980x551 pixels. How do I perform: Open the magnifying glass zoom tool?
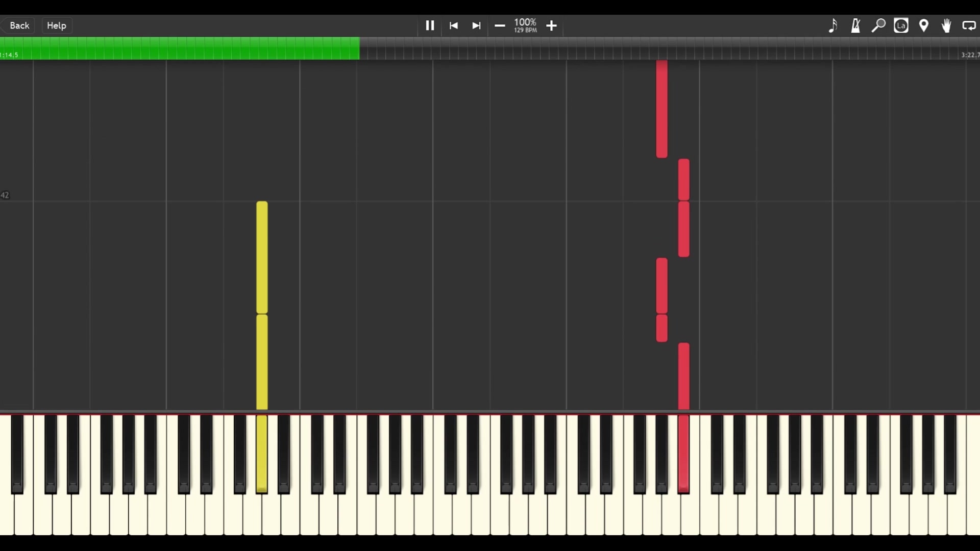(878, 26)
